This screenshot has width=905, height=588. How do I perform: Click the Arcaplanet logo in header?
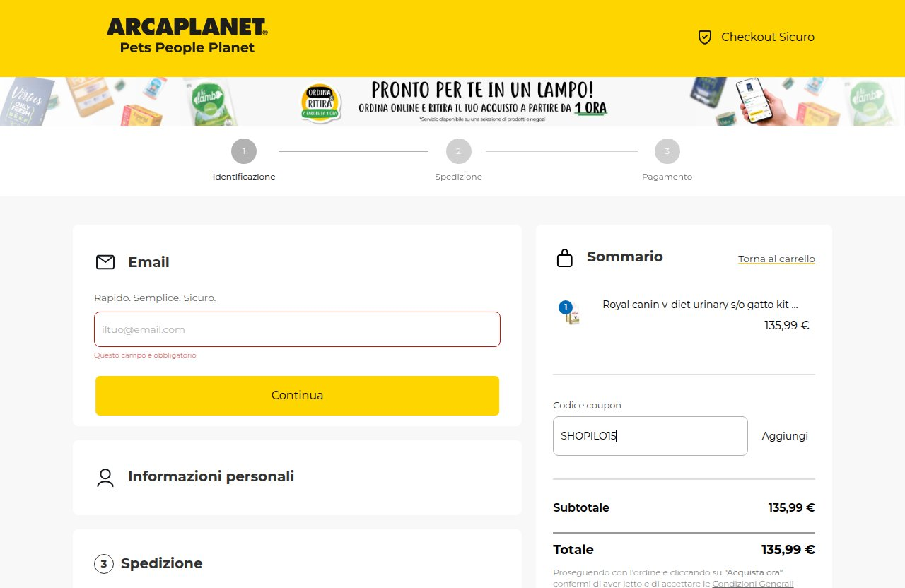(x=187, y=37)
